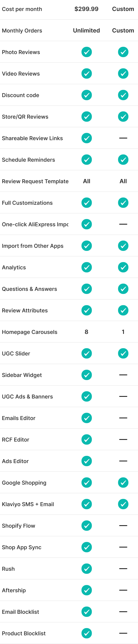
Task: Click the Discount code row label
Action: [x=21, y=95]
